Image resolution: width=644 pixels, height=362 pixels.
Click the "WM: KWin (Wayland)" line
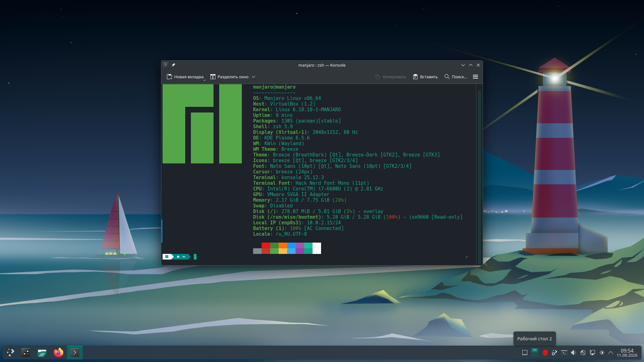coord(279,144)
